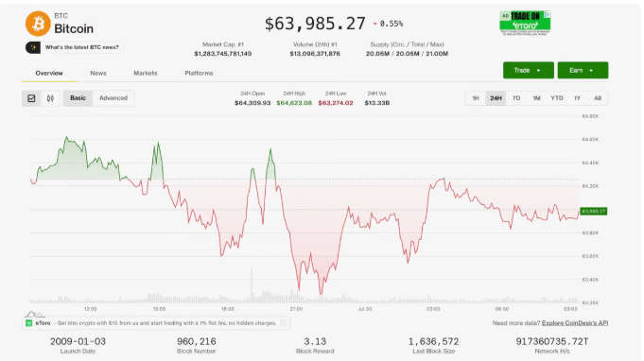Click What's the latest BTC news button
The width and height of the screenshot is (644, 361).
[75, 47]
